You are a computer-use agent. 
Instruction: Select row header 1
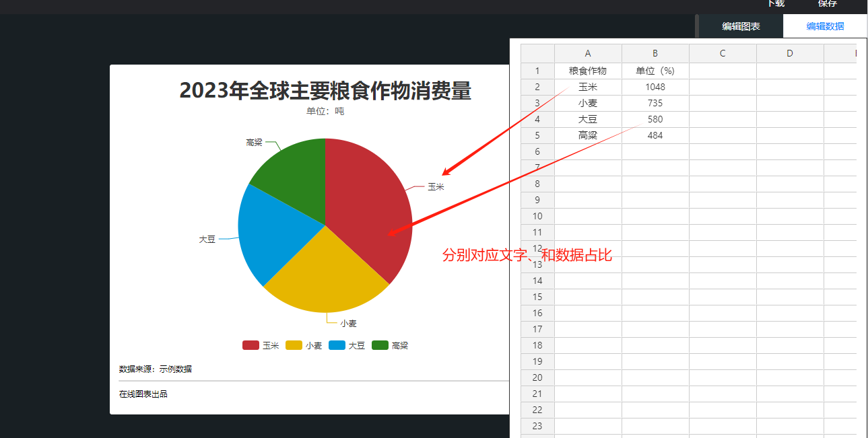tap(537, 71)
